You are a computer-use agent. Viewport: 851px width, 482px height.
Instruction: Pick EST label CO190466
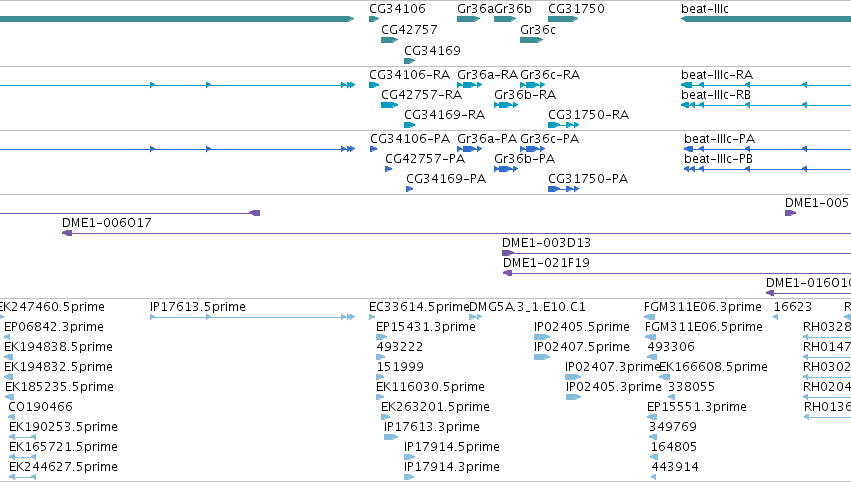click(41, 407)
